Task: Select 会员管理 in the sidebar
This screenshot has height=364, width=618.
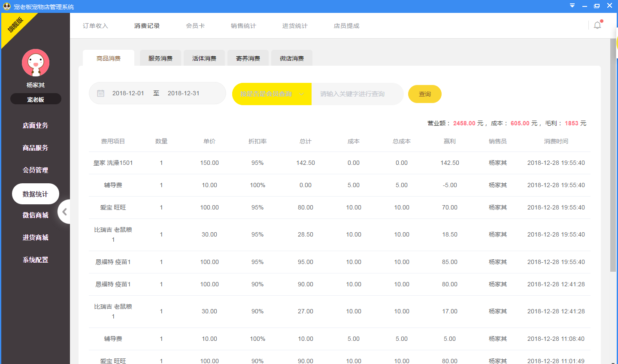Action: coord(35,170)
